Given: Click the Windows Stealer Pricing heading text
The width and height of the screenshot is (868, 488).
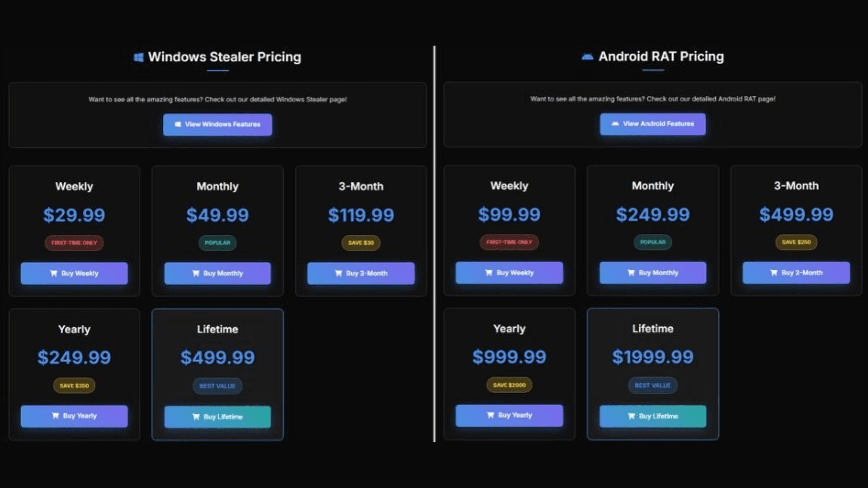Looking at the screenshot, I should click(224, 57).
